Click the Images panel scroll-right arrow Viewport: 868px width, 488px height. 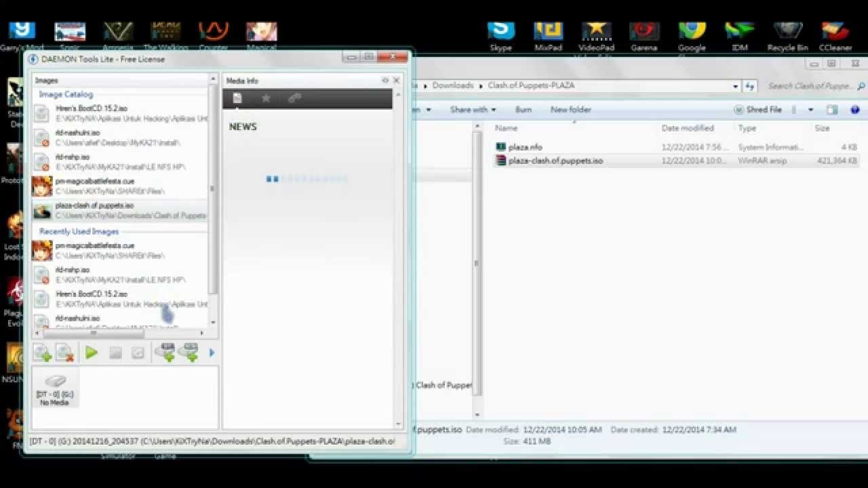(201, 333)
